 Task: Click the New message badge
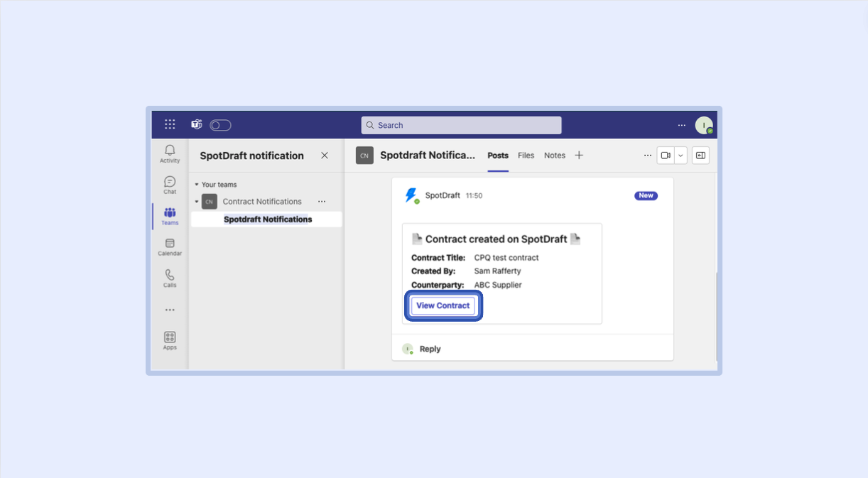[646, 195]
